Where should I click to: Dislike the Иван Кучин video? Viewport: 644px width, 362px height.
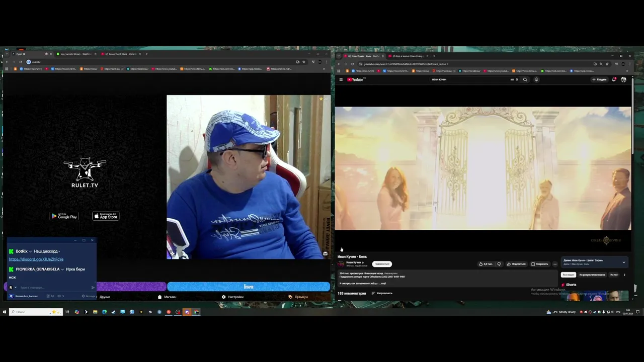tap(499, 264)
